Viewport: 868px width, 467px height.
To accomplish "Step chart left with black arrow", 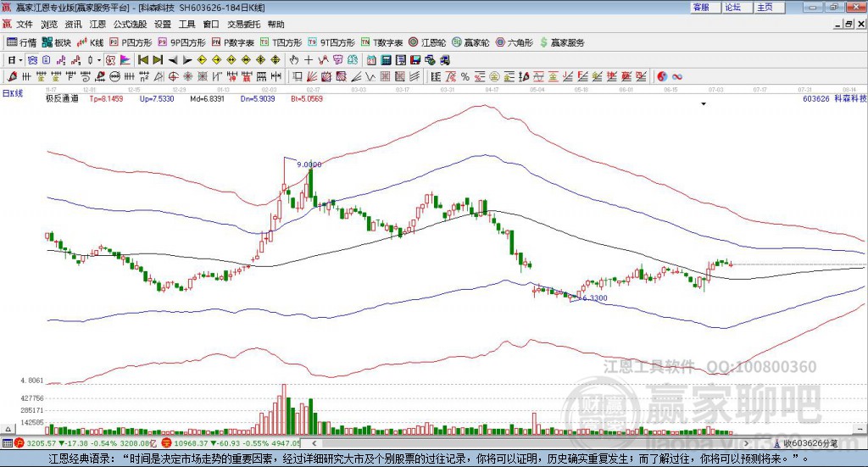I will (173, 60).
